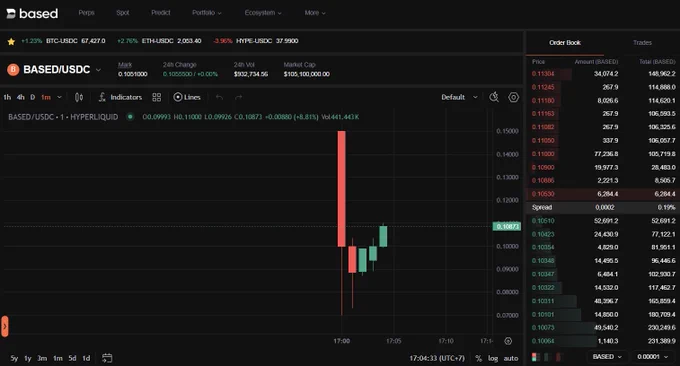Open the Portfolio menu dropdown
Screen dimensions: 680x366
207,13
